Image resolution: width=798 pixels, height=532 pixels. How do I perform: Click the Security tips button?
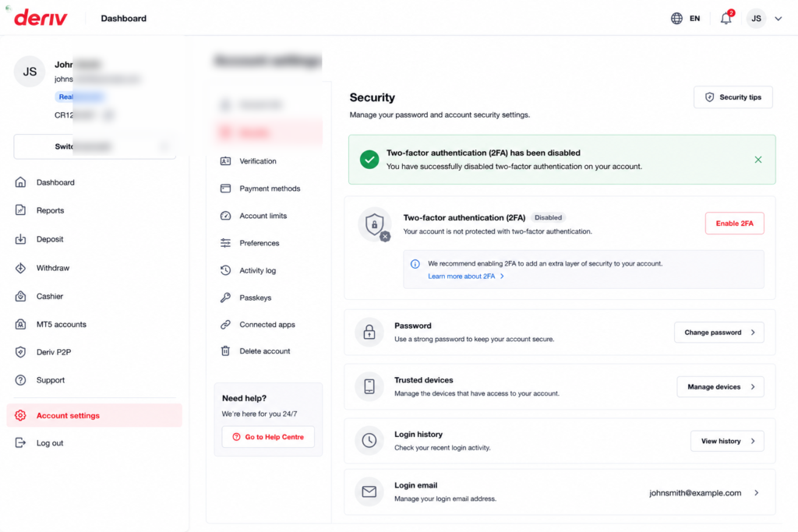click(733, 97)
